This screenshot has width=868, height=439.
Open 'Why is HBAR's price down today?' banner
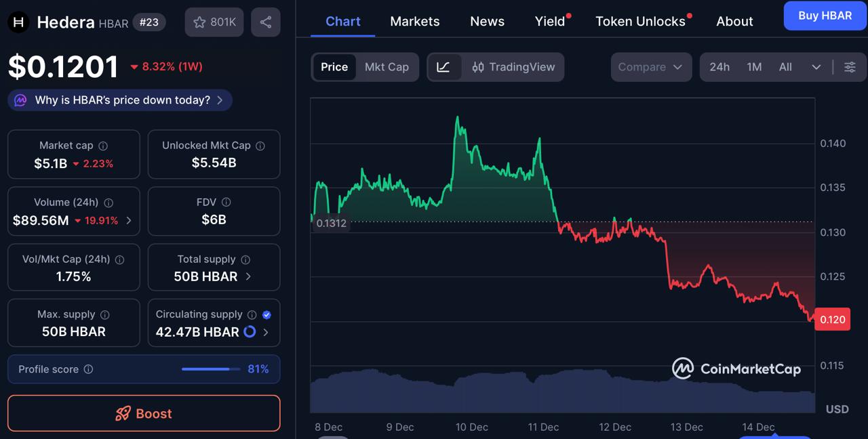(119, 100)
